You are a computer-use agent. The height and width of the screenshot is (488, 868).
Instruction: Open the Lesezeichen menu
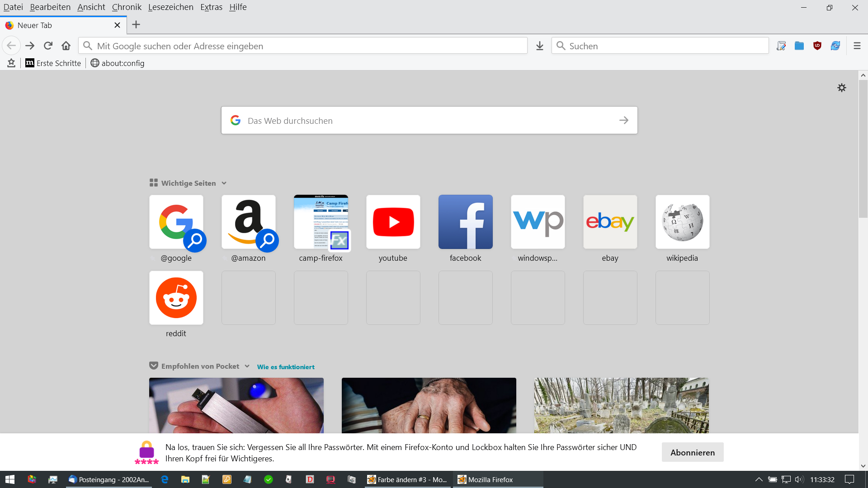pyautogui.click(x=170, y=7)
